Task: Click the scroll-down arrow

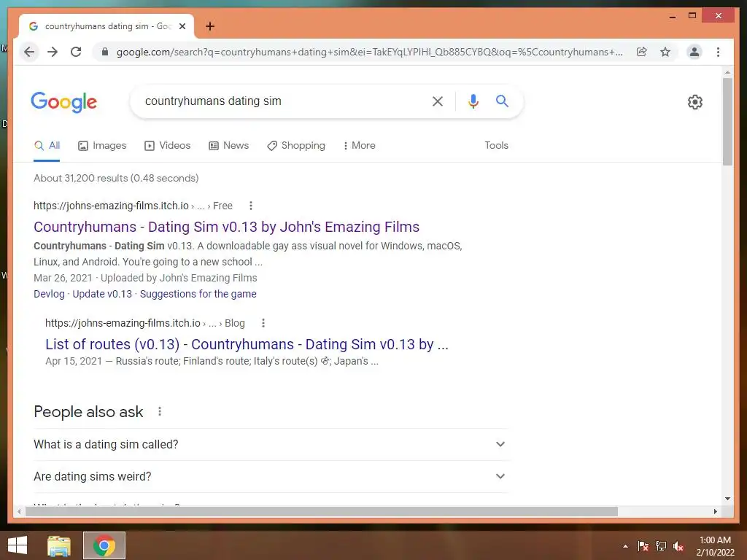Action: pyautogui.click(x=727, y=499)
